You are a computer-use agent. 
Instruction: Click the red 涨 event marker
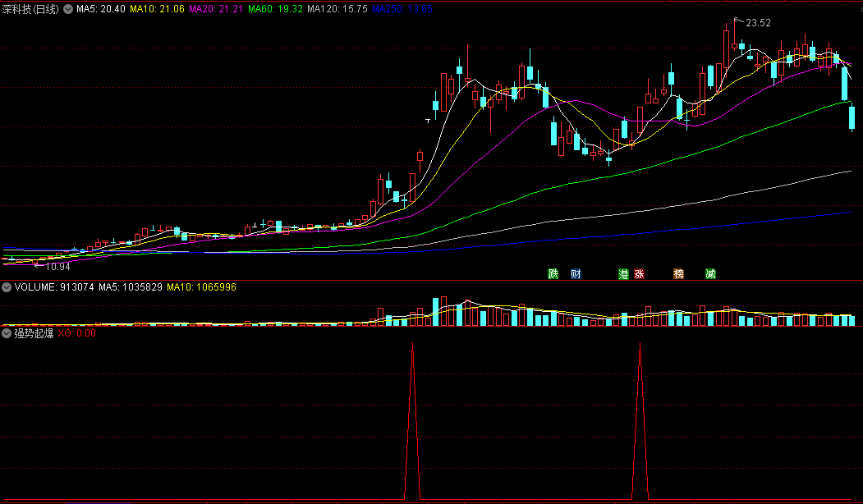point(639,273)
